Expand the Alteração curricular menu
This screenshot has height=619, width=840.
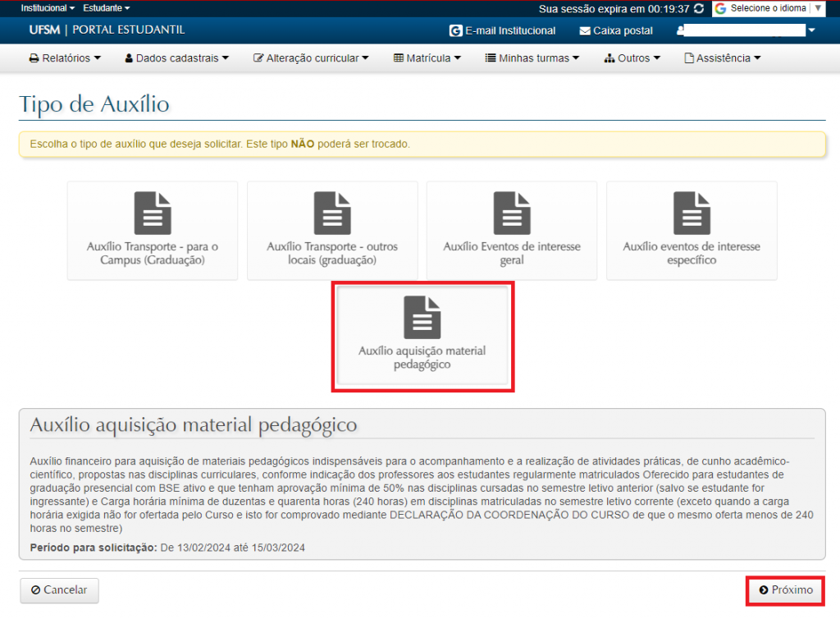(x=312, y=58)
